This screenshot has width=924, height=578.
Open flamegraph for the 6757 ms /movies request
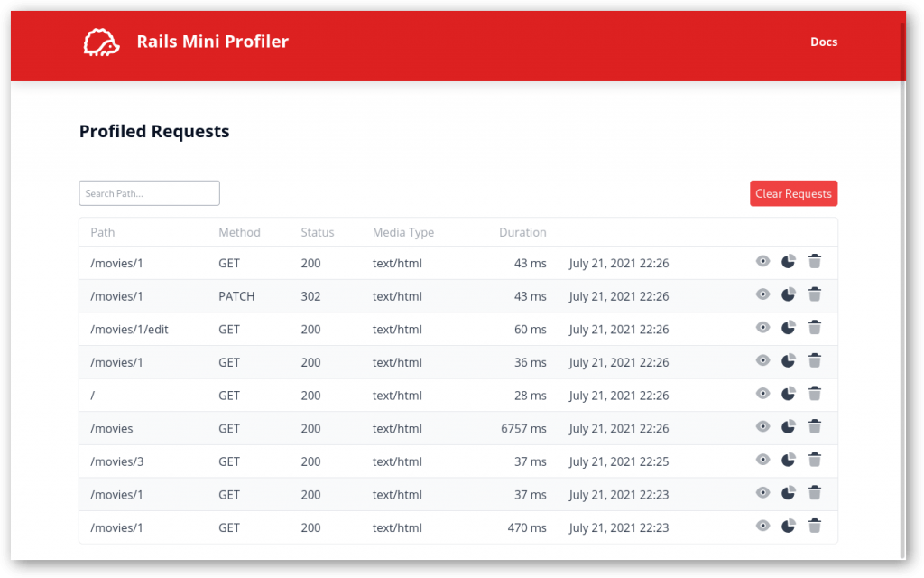(788, 426)
